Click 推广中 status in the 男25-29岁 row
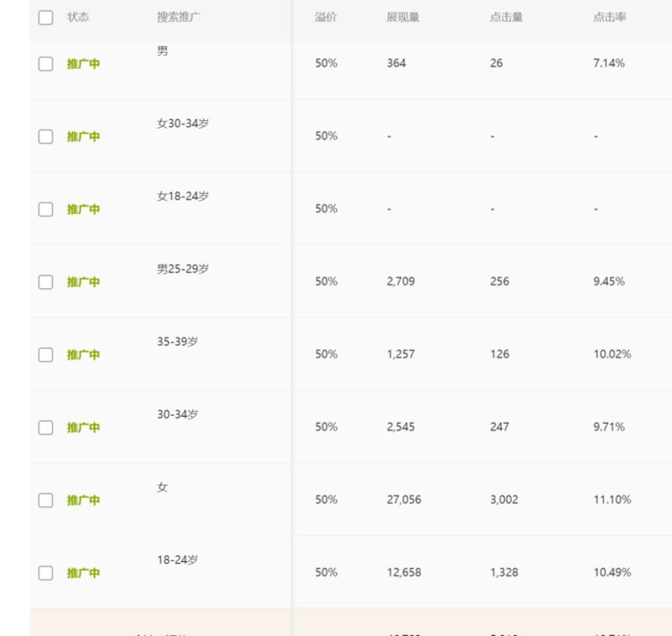Screen dimensions: 672x636 point(84,282)
